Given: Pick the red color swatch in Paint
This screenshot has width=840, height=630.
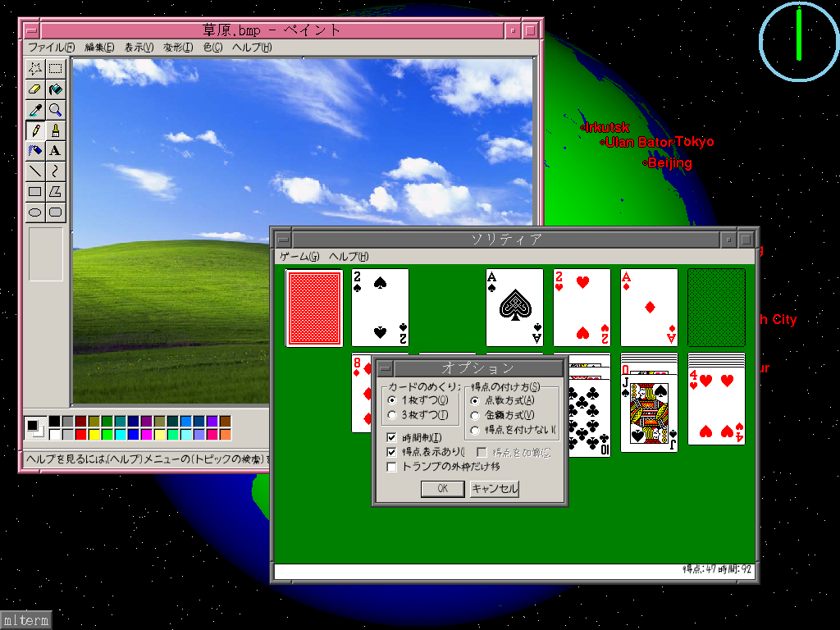Looking at the screenshot, I should 81,435.
